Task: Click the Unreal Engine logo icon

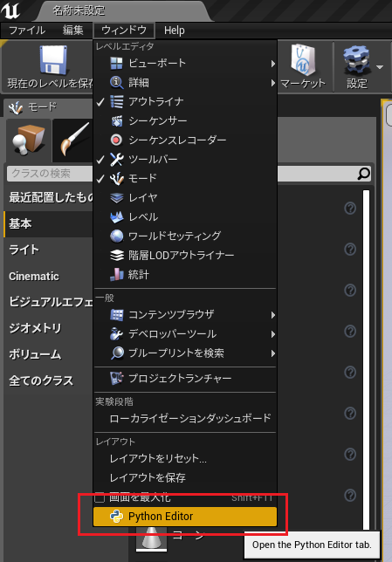Action: coord(10,10)
